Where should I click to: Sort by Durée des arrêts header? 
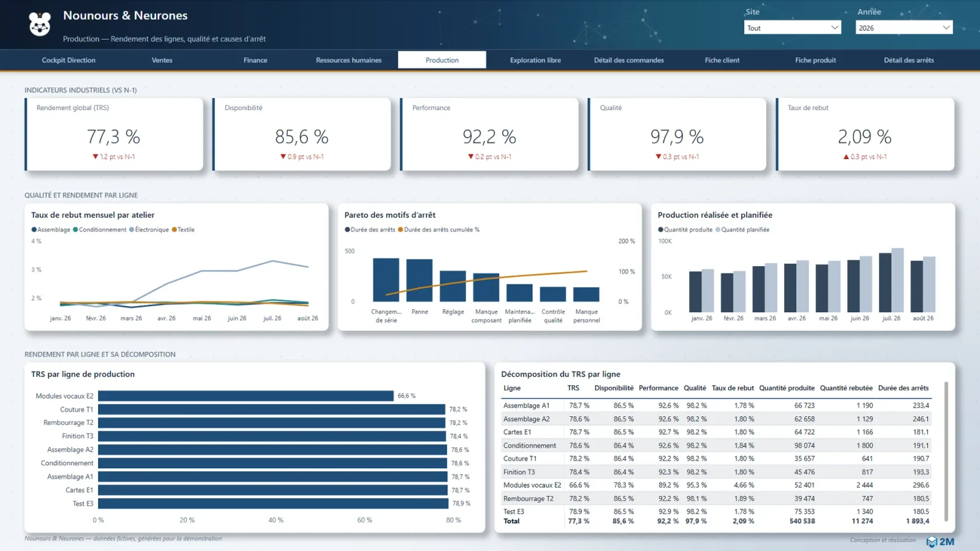click(x=903, y=388)
